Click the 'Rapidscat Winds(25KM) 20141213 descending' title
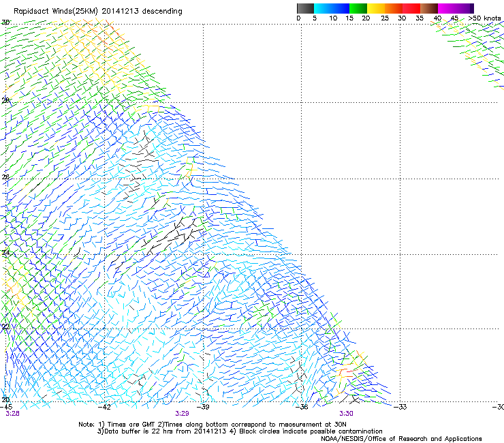This screenshot has height=443, width=504. 97,12
